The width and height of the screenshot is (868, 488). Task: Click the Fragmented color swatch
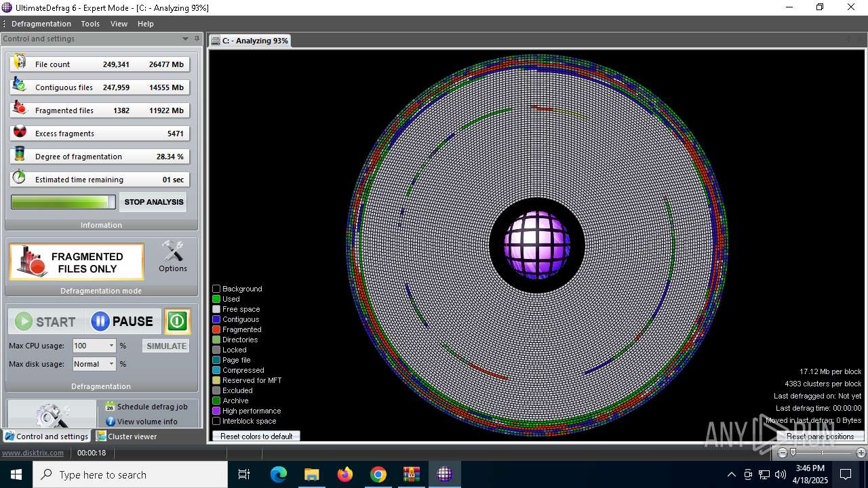pyautogui.click(x=216, y=329)
